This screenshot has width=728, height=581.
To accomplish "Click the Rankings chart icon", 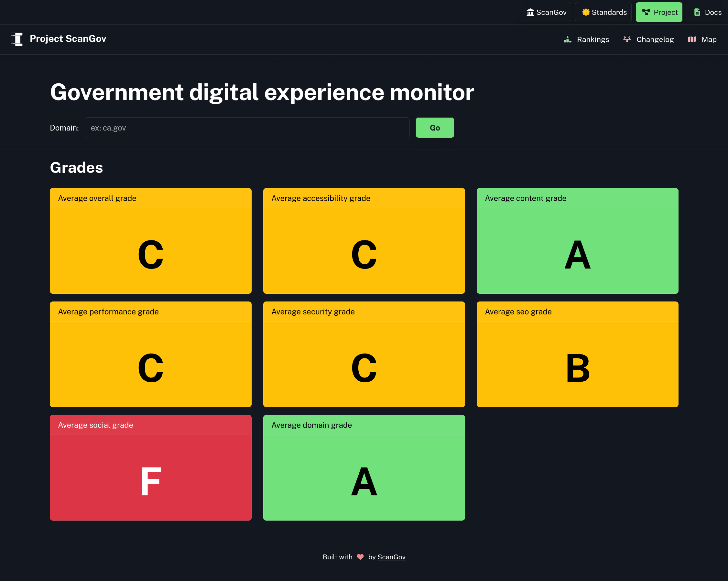I will coord(567,39).
